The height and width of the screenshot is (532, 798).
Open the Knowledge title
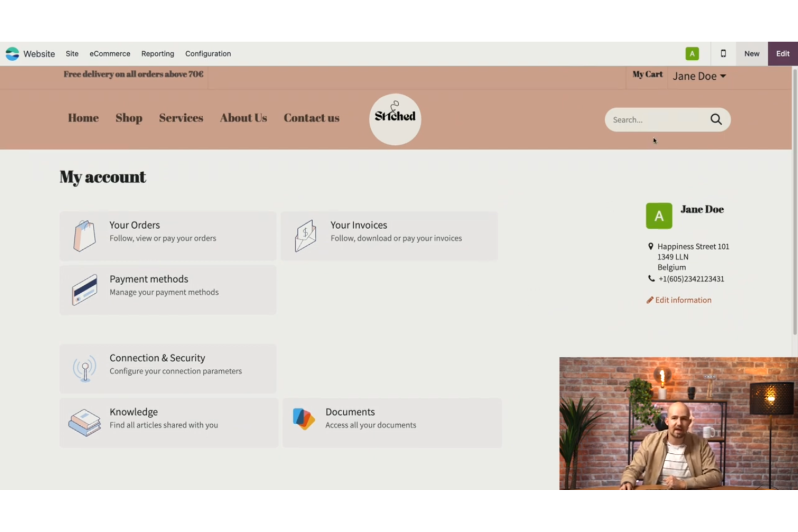click(134, 412)
